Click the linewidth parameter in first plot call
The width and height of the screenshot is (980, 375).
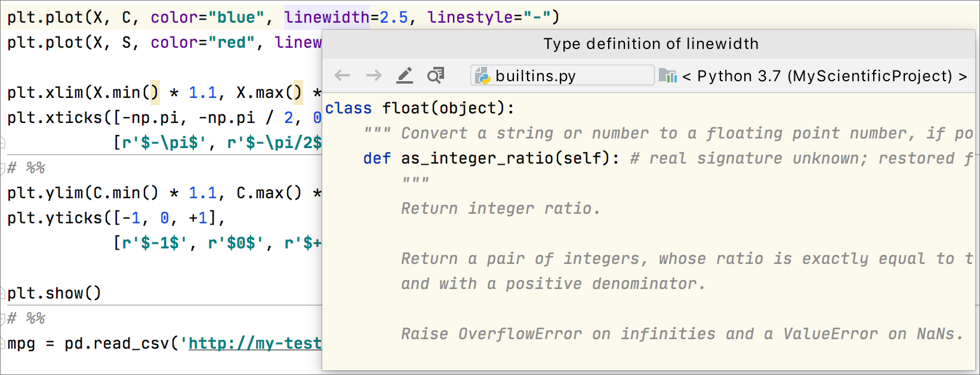[326, 17]
